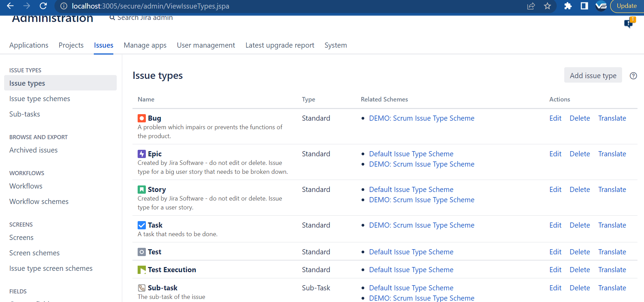
Task: Click the gray Test issue type icon
Action: pyautogui.click(x=141, y=252)
